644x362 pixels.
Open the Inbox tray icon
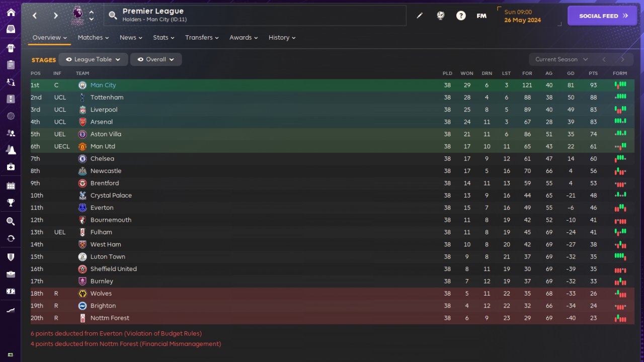[x=11, y=29]
